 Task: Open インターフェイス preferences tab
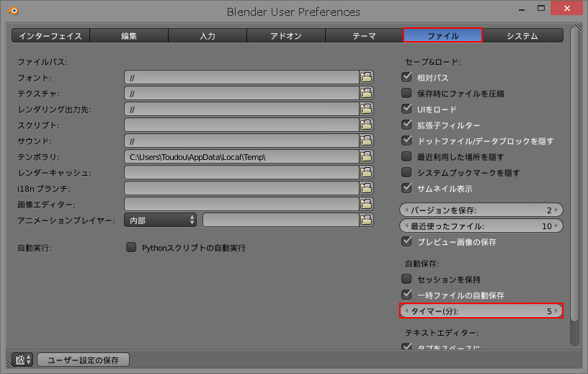50,35
